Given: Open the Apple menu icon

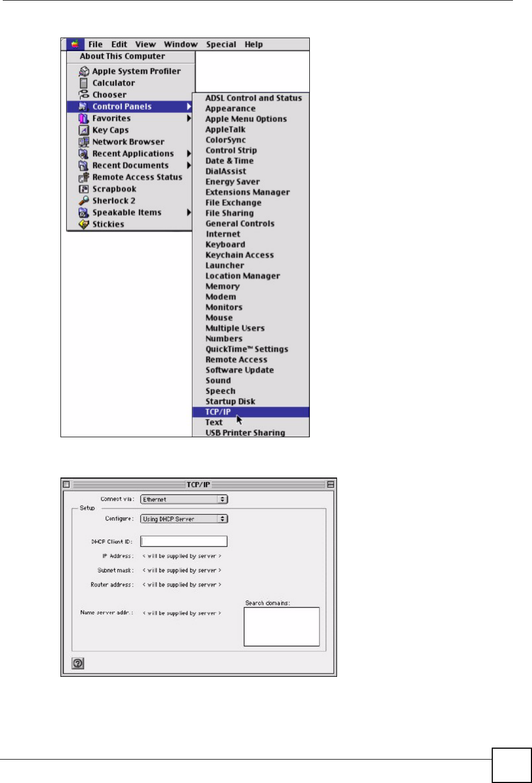Looking at the screenshot, I should (x=75, y=44).
